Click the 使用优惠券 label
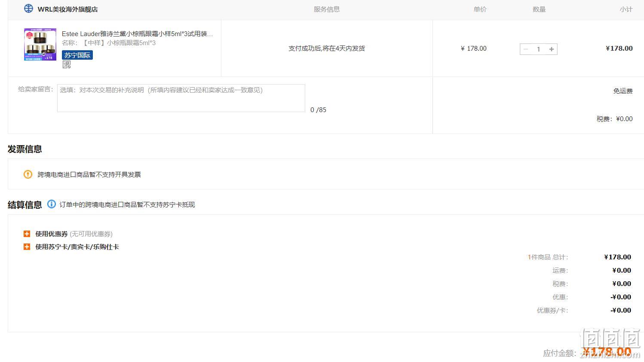Image resolution: width=644 pixels, height=362 pixels. pos(52,234)
